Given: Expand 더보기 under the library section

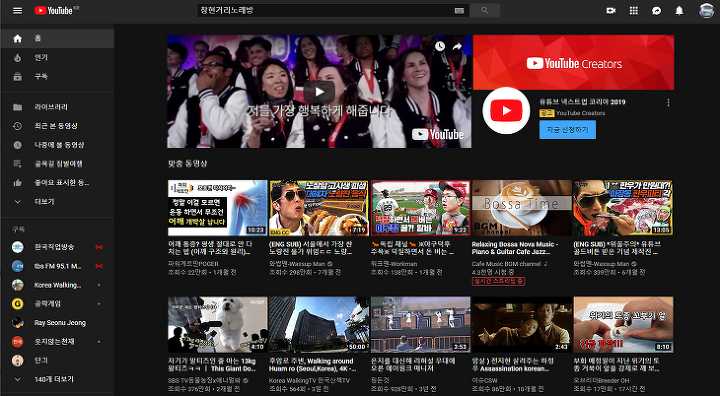Looking at the screenshot, I should (x=57, y=202).
